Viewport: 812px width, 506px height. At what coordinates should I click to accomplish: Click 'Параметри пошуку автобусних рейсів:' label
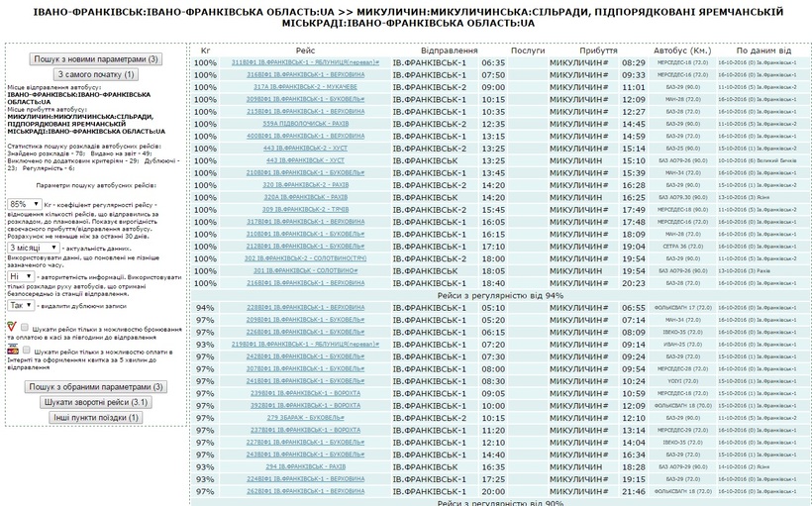point(96,185)
